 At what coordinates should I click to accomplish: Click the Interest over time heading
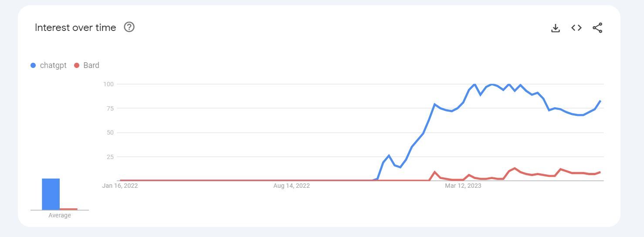[x=75, y=27]
